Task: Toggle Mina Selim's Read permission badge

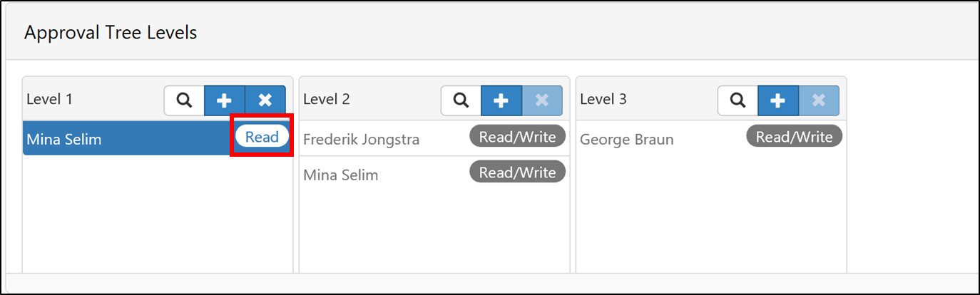Action: click(x=262, y=137)
